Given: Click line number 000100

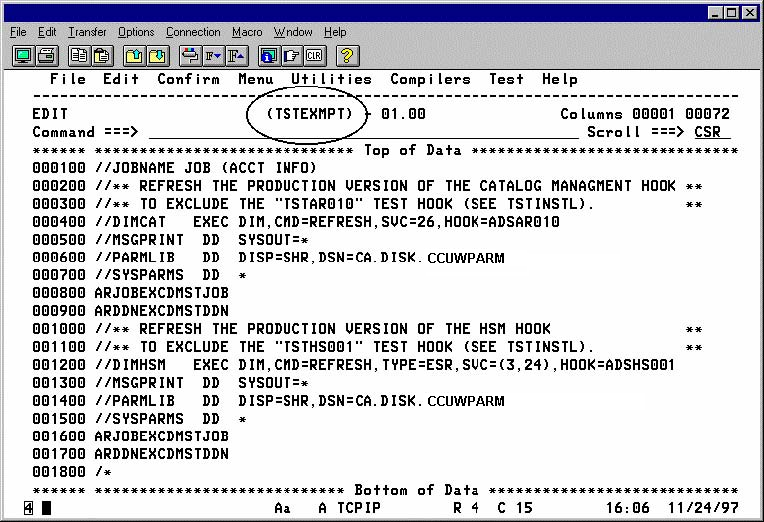Looking at the screenshot, I should [x=58, y=168].
